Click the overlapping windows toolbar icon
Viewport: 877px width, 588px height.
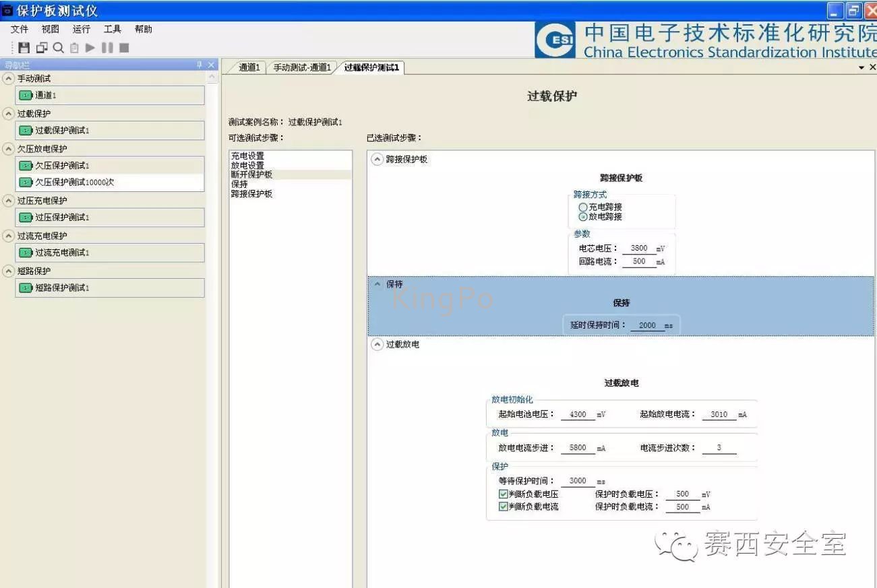click(42, 48)
